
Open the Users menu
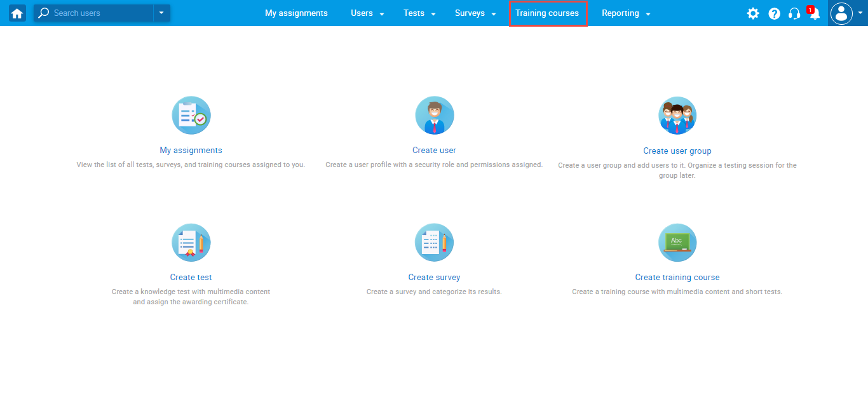(x=362, y=13)
